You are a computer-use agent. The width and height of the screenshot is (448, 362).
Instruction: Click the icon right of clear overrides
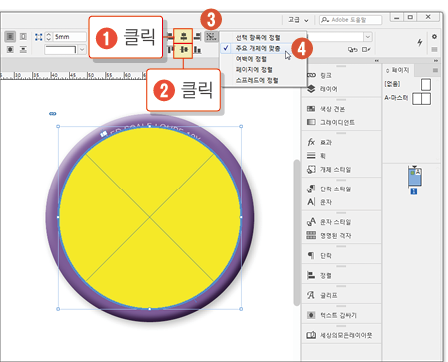[366, 50]
